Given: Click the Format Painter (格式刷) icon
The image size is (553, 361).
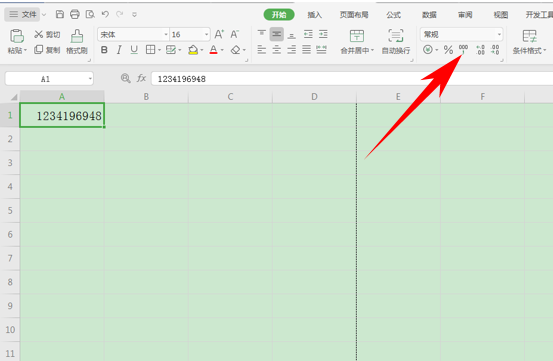Looking at the screenshot, I should click(x=77, y=42).
